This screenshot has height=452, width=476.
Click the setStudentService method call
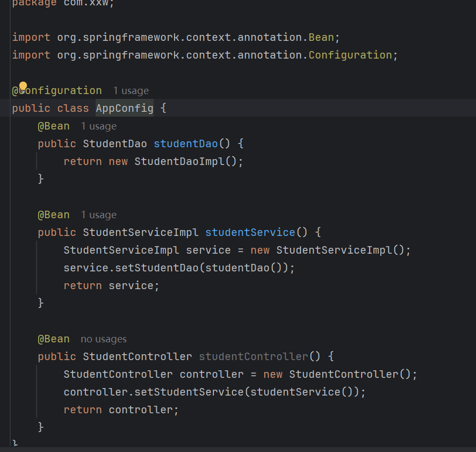click(189, 392)
